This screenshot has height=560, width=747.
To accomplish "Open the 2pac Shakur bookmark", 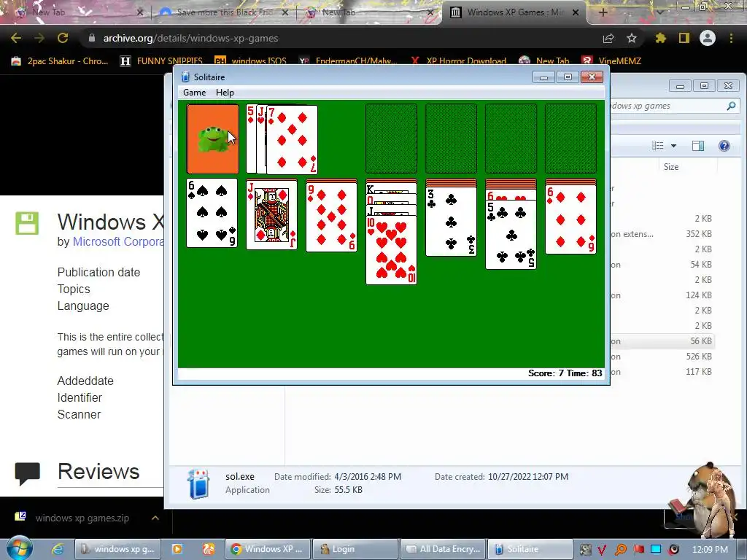I will (x=60, y=61).
